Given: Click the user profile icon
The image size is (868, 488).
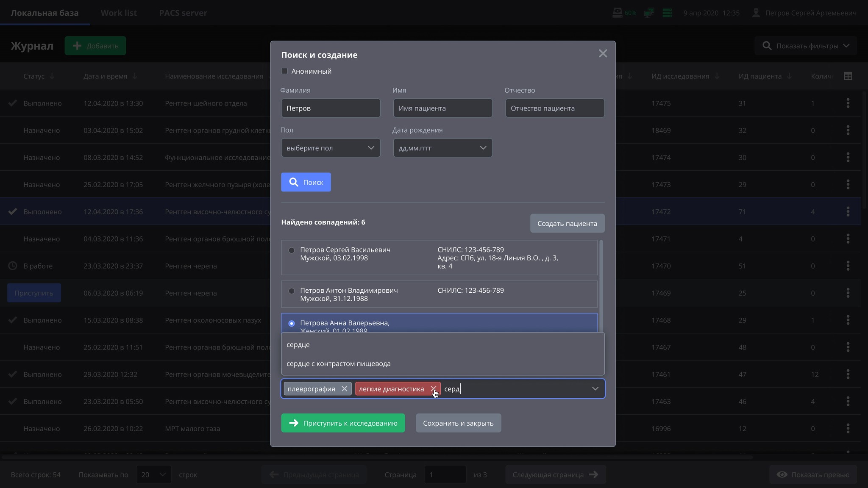Looking at the screenshot, I should 756,13.
